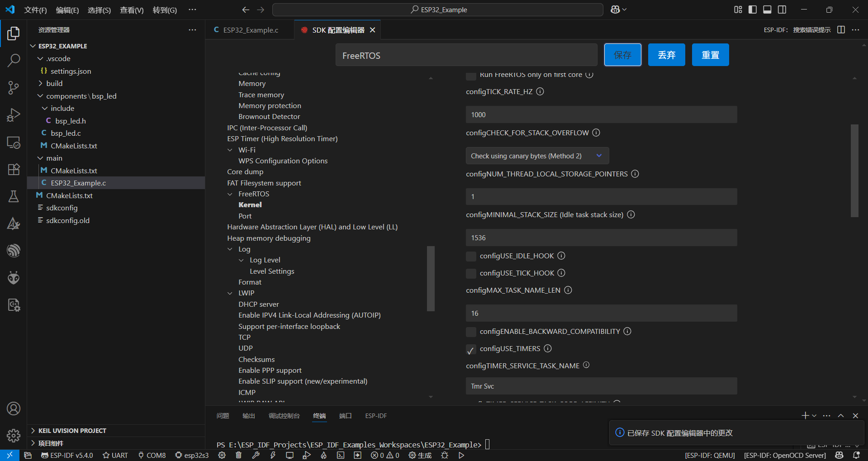The image size is (868, 461).
Task: Close the SDK 配置编辑器 tab
Action: coord(373,30)
